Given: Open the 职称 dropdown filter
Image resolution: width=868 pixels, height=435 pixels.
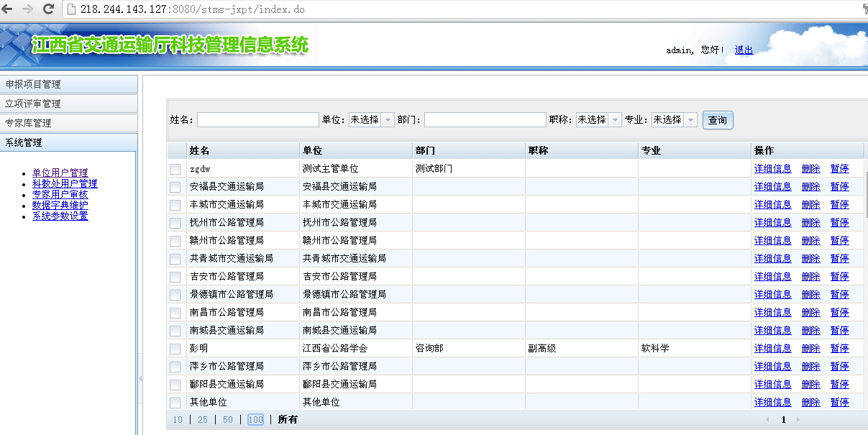Looking at the screenshot, I should tap(599, 120).
